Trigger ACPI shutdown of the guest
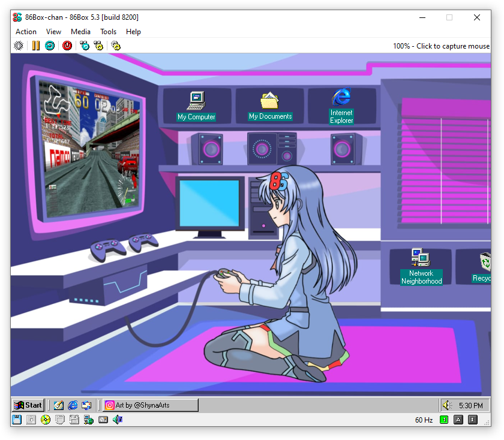 [x=67, y=46]
